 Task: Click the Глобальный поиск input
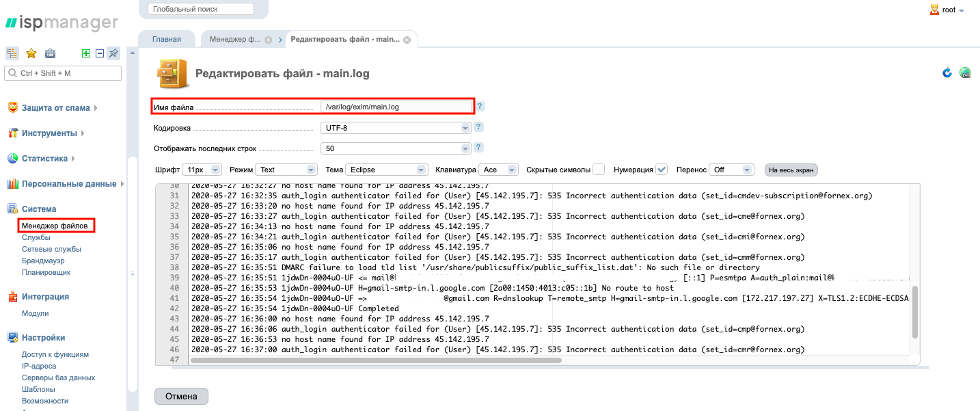point(200,9)
